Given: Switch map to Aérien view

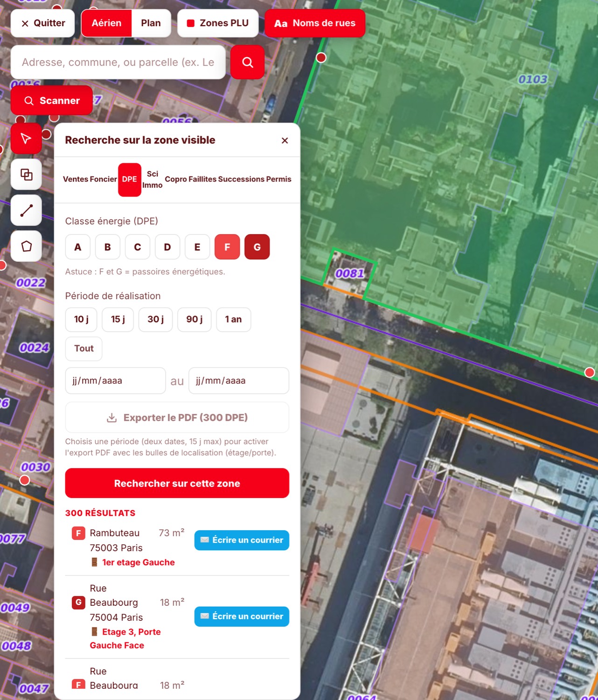Looking at the screenshot, I should pos(106,23).
